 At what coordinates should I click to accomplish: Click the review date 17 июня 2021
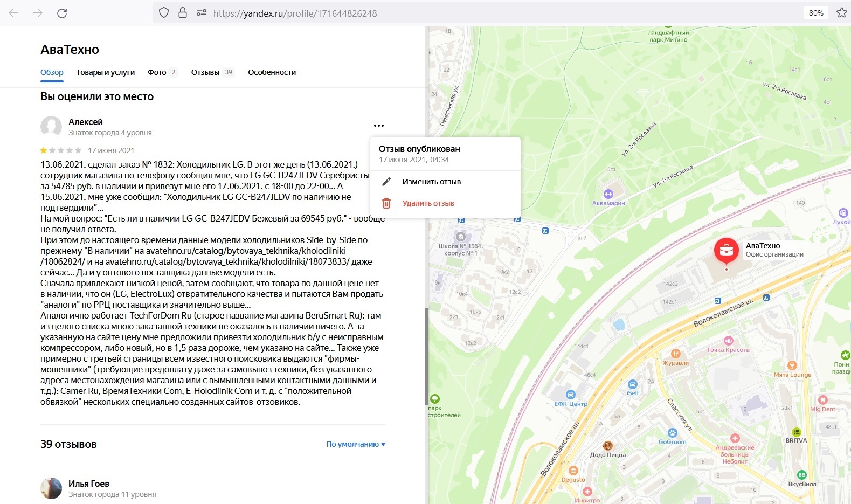(x=111, y=150)
